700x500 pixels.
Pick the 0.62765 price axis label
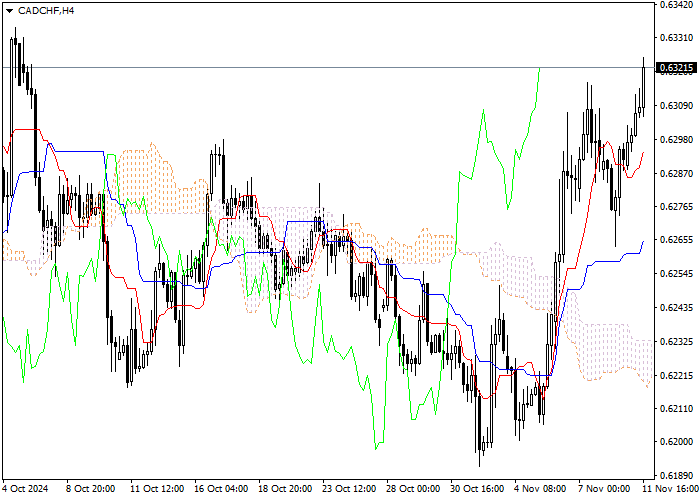coord(676,206)
